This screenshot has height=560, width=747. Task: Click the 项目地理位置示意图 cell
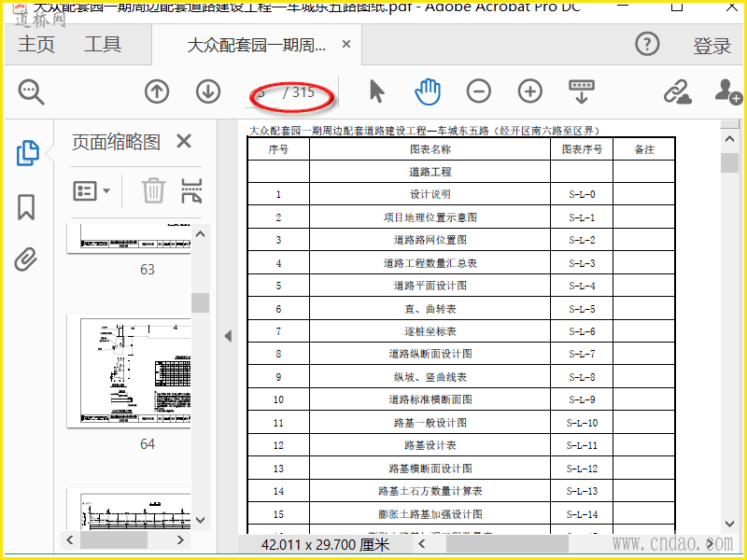[x=430, y=217]
